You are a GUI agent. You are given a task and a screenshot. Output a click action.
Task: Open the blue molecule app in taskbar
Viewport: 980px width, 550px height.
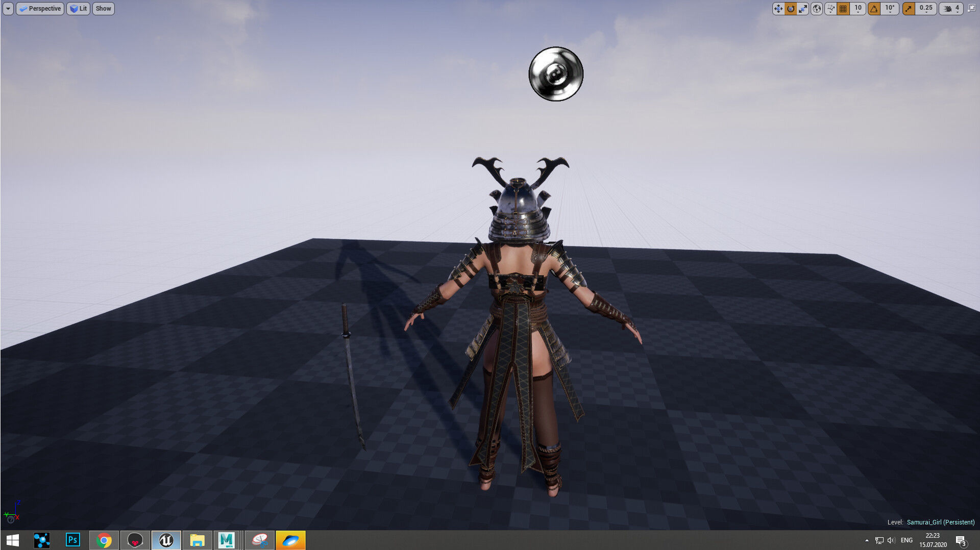coord(42,540)
